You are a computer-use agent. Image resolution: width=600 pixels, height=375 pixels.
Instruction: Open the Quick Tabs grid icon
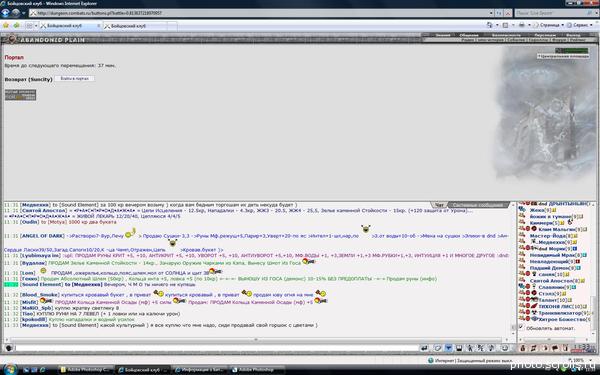(x=29, y=26)
